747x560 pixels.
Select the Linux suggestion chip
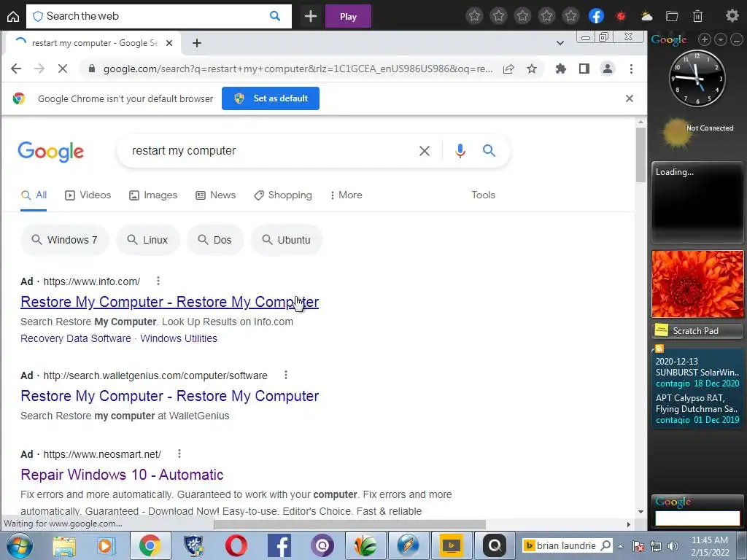(x=148, y=239)
